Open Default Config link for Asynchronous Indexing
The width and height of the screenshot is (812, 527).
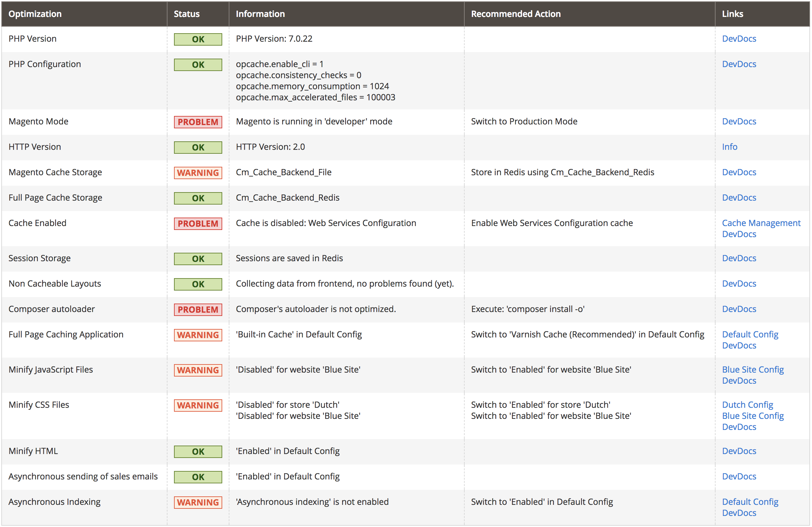click(750, 502)
